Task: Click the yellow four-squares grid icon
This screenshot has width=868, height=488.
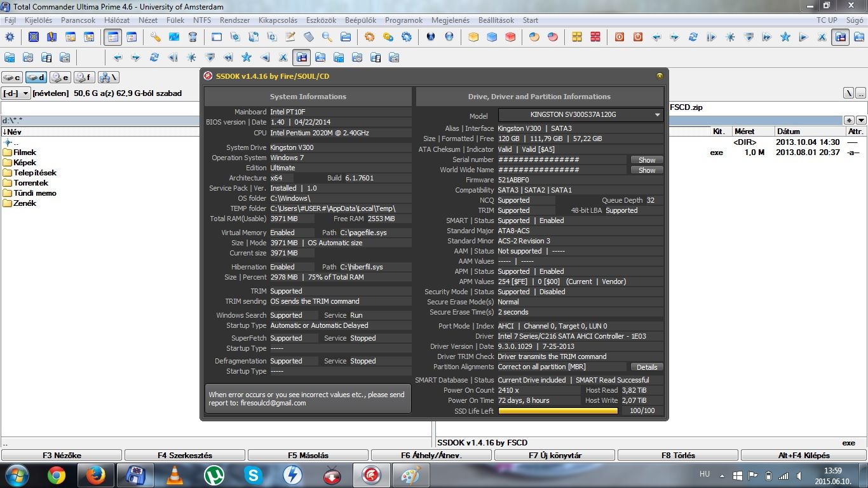Action: pos(576,37)
